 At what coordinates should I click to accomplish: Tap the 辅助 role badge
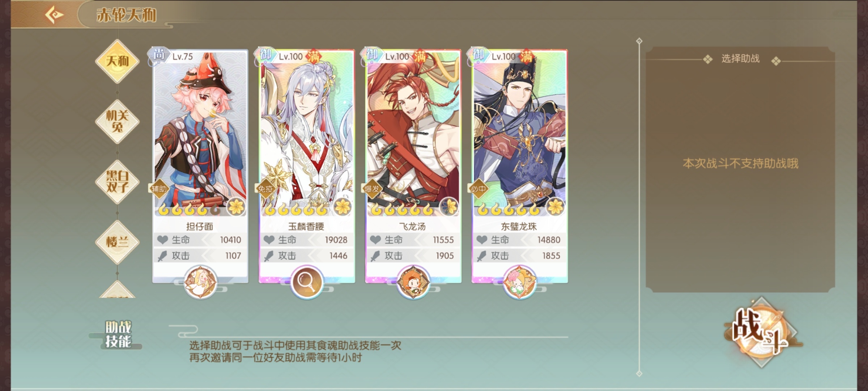(159, 189)
